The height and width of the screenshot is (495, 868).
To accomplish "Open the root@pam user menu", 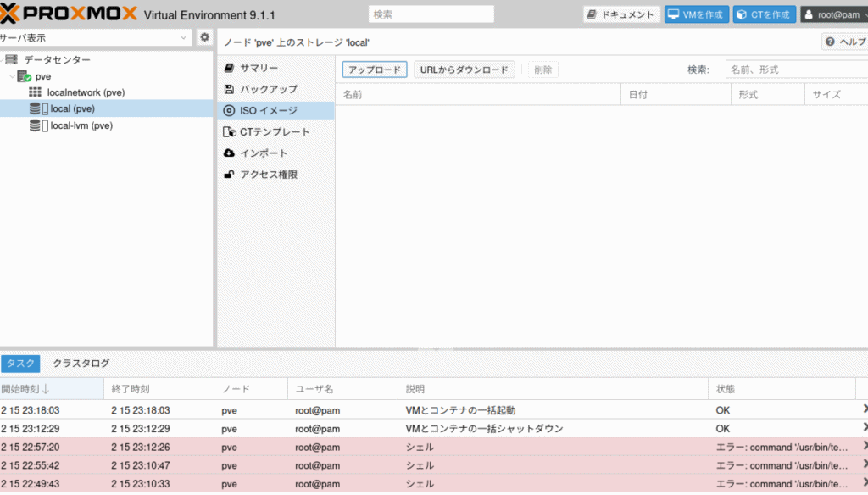I will pyautogui.click(x=831, y=14).
